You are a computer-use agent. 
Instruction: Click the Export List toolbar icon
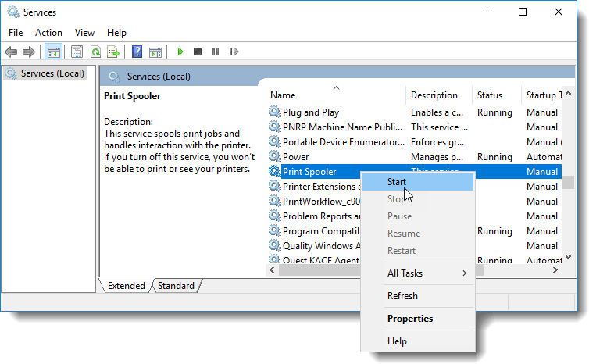(113, 52)
